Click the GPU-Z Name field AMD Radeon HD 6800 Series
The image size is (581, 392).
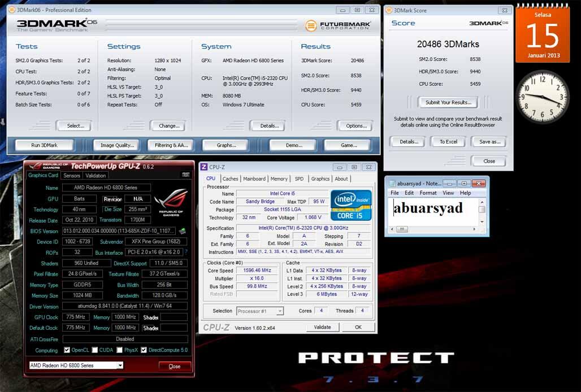pos(106,188)
